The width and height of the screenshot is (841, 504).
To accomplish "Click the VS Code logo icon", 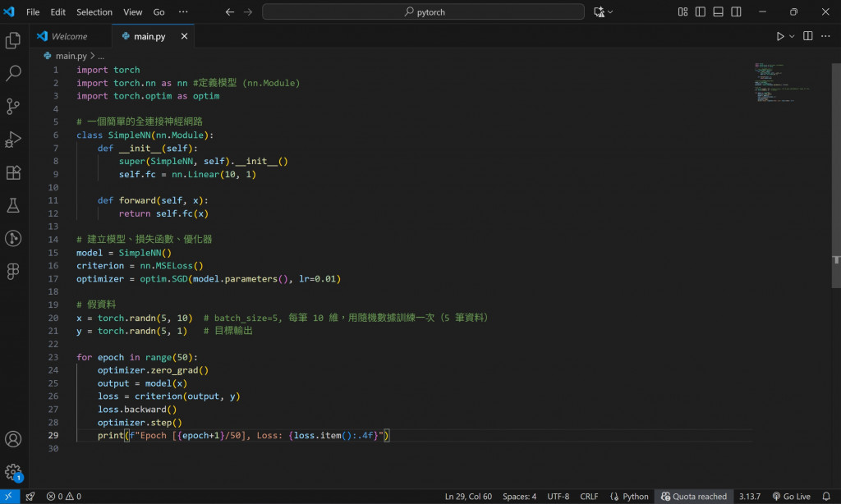I will coord(9,11).
